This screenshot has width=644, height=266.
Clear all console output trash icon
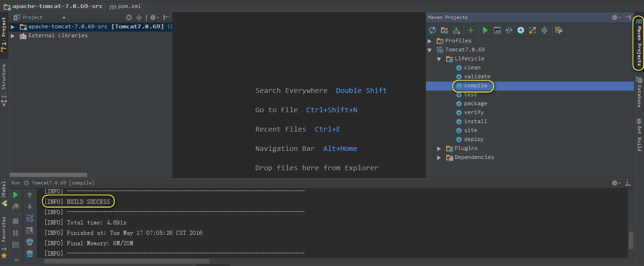tap(30, 254)
